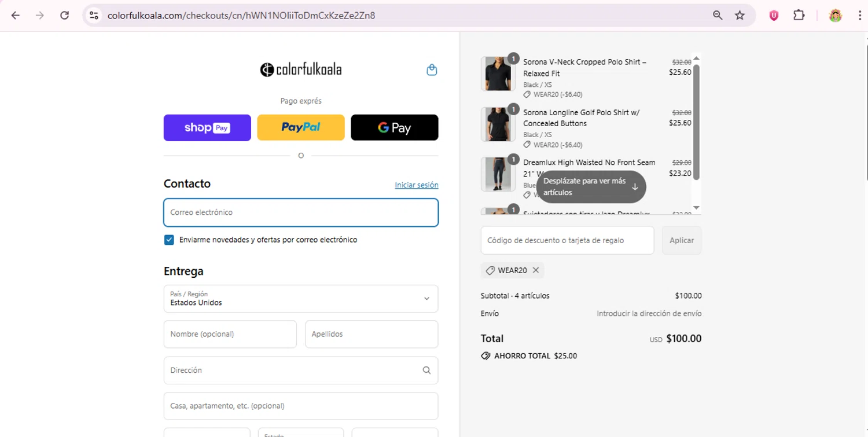Open the País / Región dropdown
The height and width of the screenshot is (437, 868).
pos(301,299)
